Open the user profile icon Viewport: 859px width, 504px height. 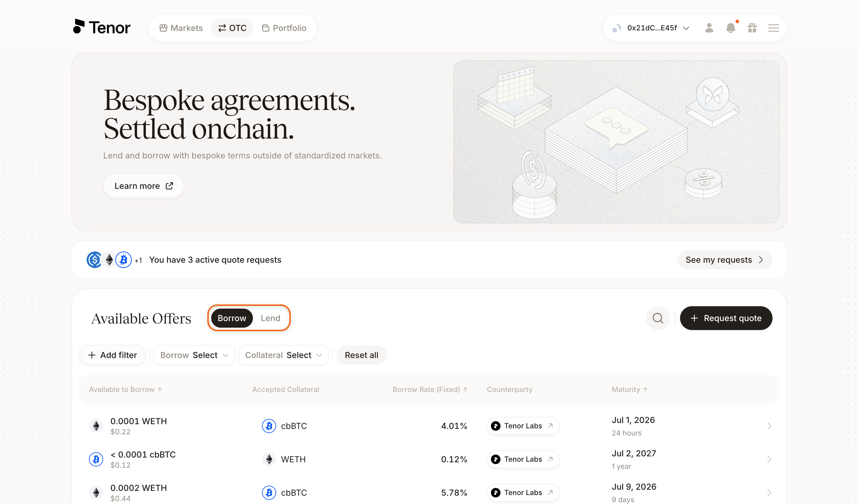tap(709, 28)
